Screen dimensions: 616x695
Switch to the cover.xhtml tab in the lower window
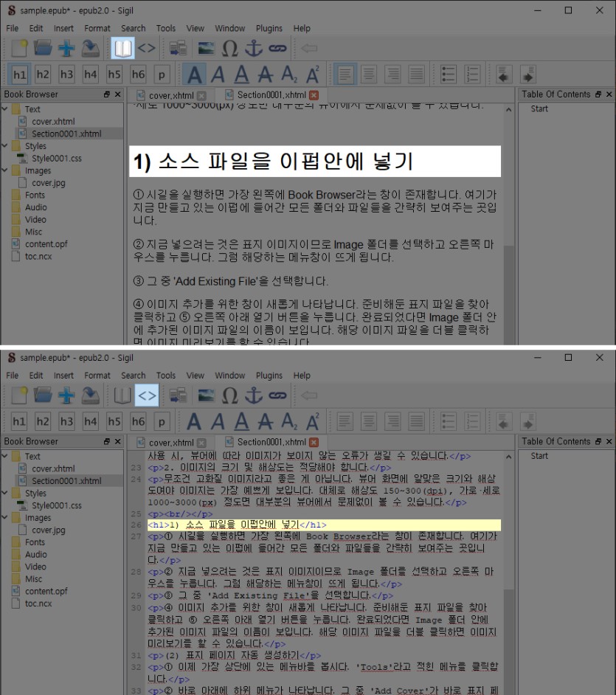point(171,443)
